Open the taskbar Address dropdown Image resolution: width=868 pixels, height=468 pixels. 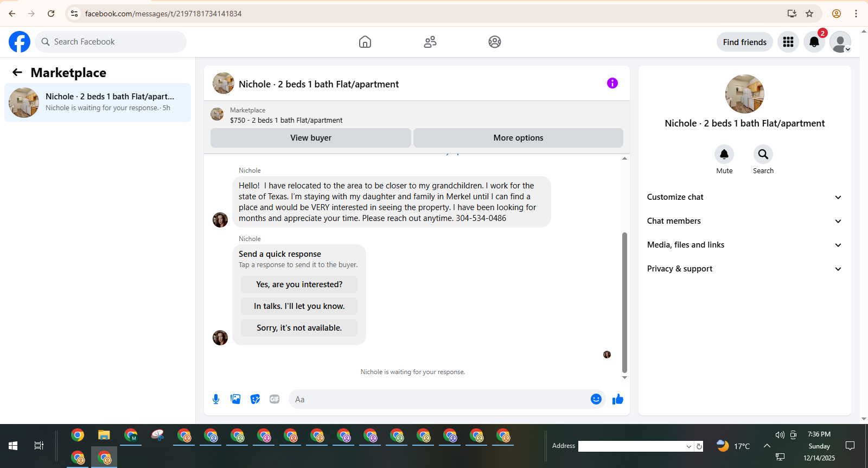(x=689, y=446)
